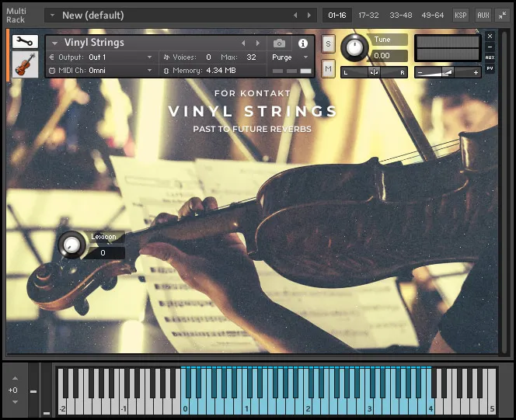This screenshot has height=420, width=516.
Task: Switch to the 17-32 rack page
Action: (x=369, y=15)
